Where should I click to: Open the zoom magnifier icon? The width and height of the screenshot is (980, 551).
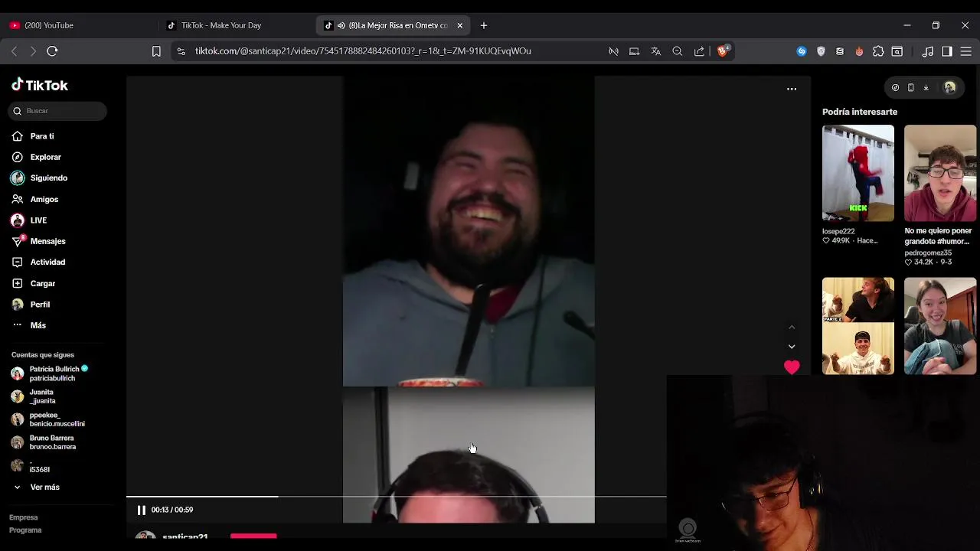point(678,51)
